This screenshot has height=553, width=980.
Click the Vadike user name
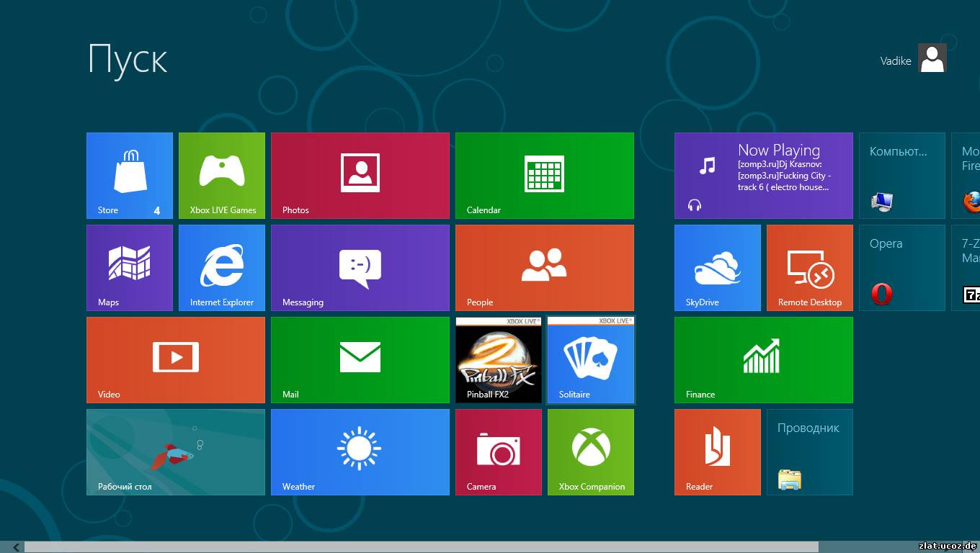[x=896, y=61]
